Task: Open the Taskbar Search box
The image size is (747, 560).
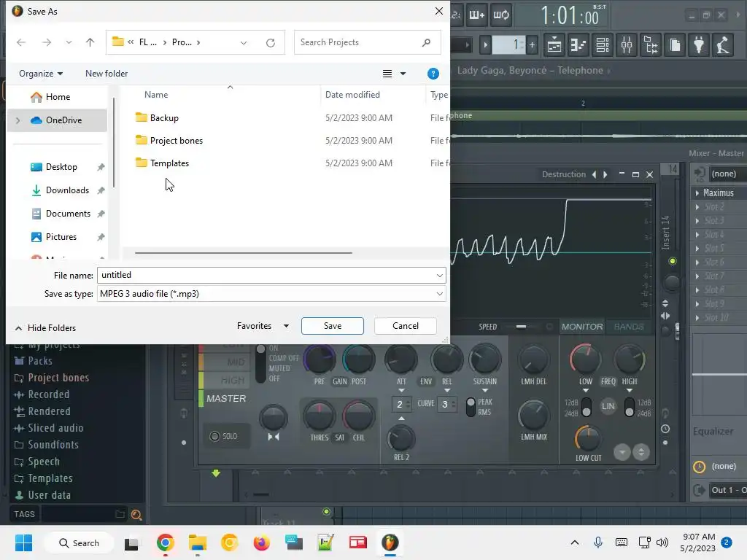Action: point(79,542)
